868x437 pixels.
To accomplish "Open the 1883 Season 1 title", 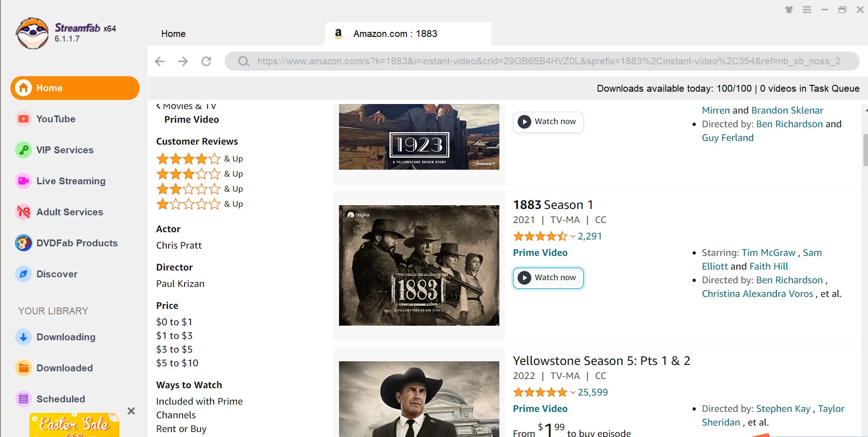I will tap(553, 205).
